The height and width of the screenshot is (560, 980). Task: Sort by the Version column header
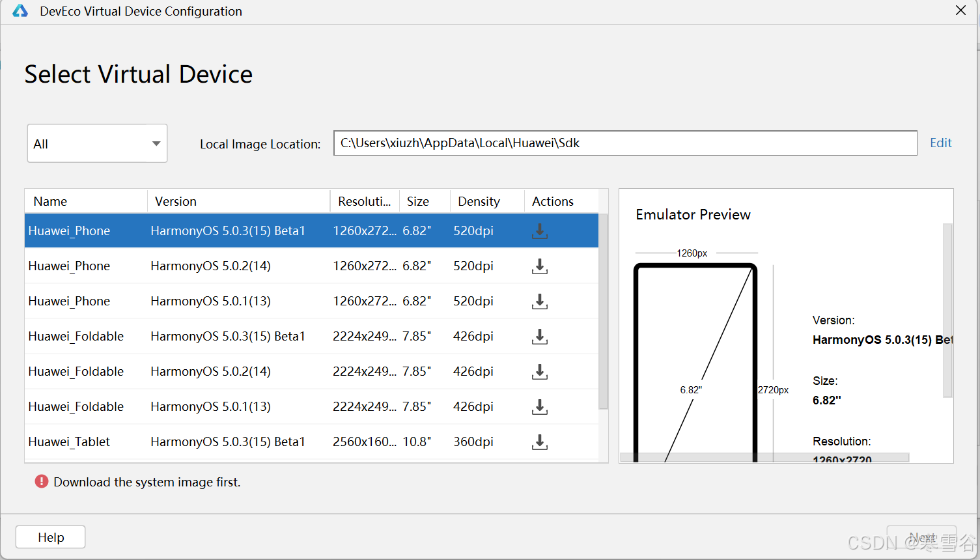pyautogui.click(x=239, y=201)
